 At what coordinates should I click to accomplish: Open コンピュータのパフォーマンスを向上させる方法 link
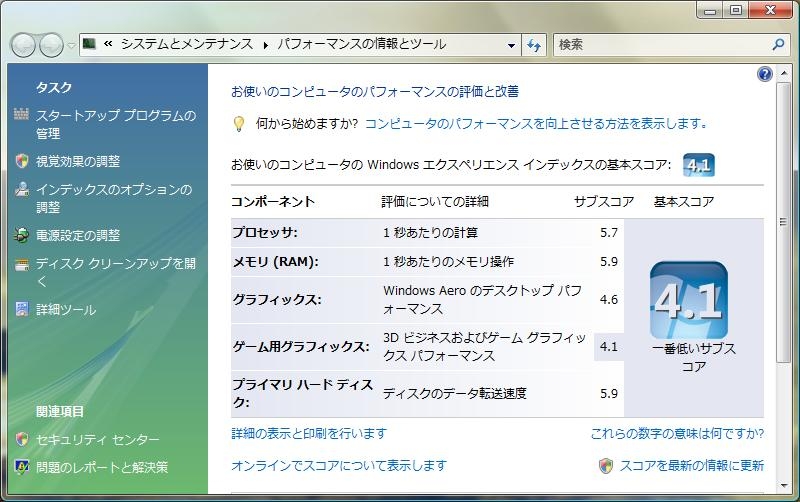537,123
